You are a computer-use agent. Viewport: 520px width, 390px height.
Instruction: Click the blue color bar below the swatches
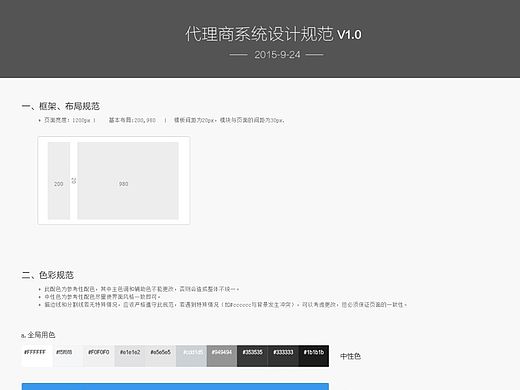pyautogui.click(x=175, y=387)
